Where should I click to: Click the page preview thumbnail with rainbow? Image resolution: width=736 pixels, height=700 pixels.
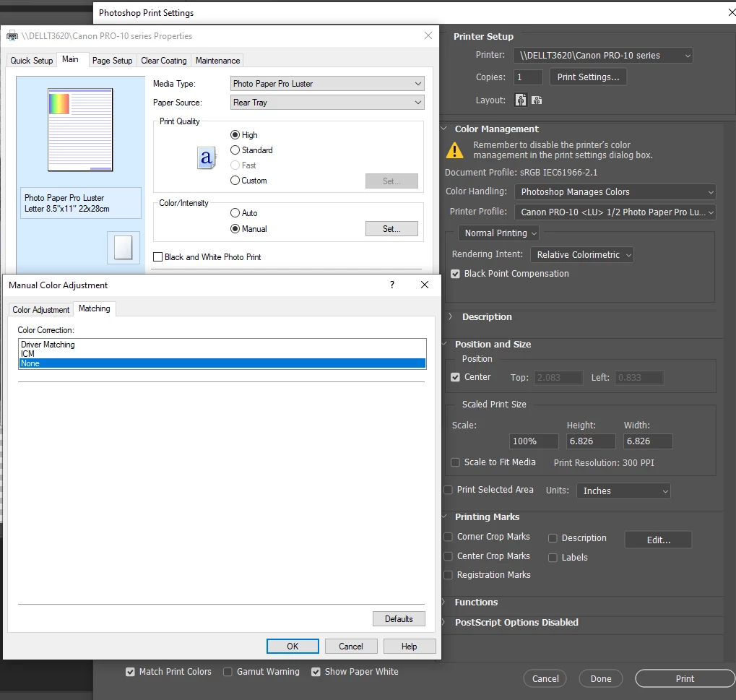(x=80, y=129)
